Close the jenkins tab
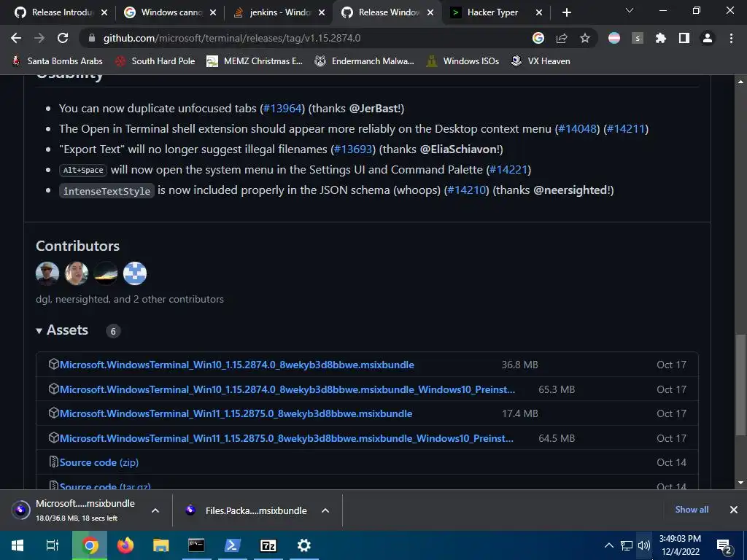Image resolution: width=747 pixels, height=560 pixels. 322,12
